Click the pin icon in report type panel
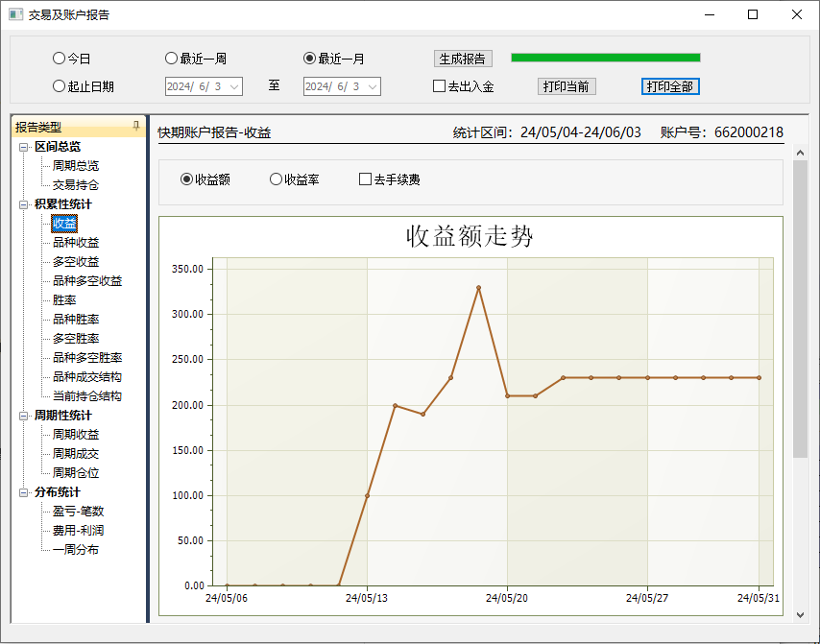Viewport: 820px width, 644px height. pos(135,126)
